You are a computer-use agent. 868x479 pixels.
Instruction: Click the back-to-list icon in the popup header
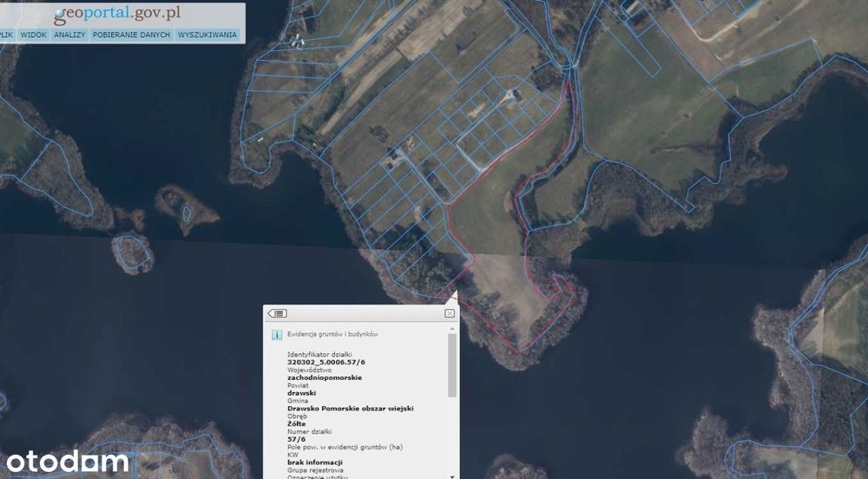click(x=278, y=313)
